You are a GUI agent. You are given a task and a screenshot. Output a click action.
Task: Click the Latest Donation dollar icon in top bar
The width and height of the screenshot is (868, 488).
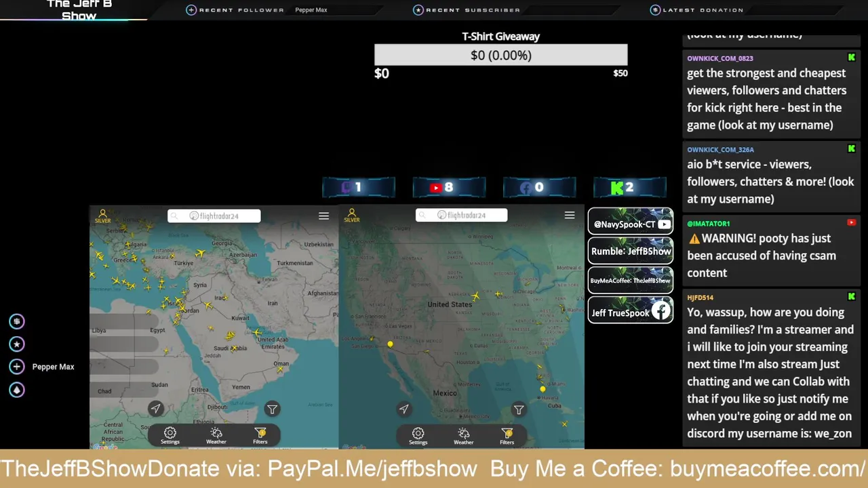tap(655, 10)
